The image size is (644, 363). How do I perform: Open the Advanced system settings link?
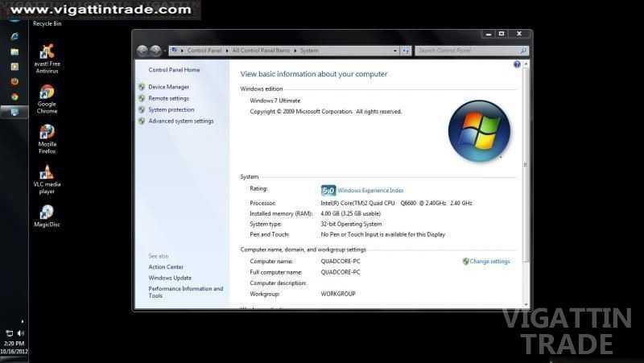point(181,122)
